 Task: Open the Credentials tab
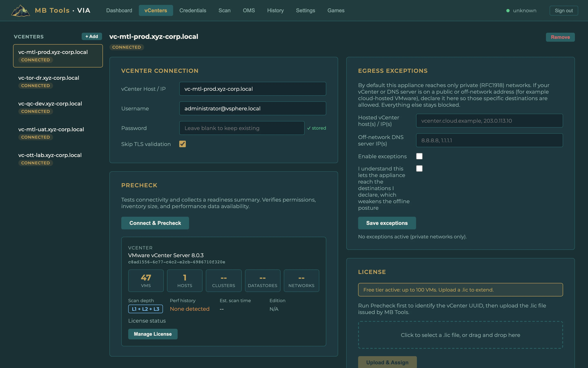tap(193, 10)
